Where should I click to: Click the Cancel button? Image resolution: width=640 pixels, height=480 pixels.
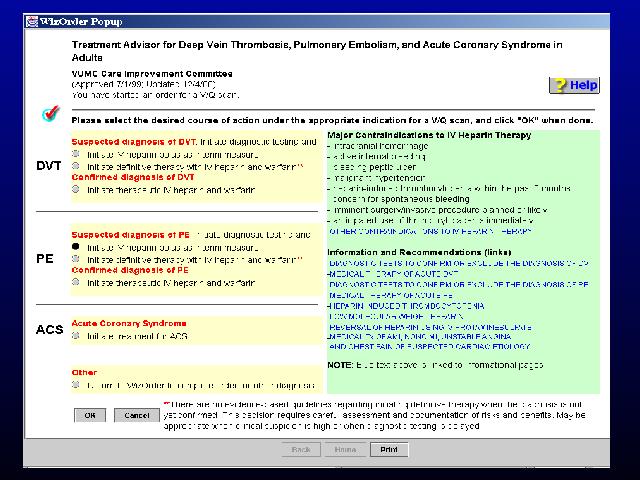point(137,415)
